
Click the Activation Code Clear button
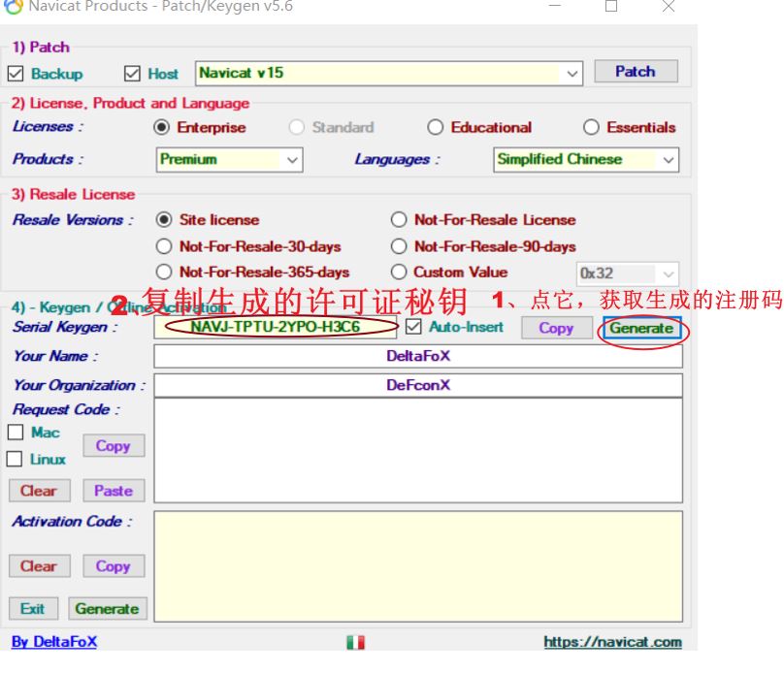[x=39, y=566]
